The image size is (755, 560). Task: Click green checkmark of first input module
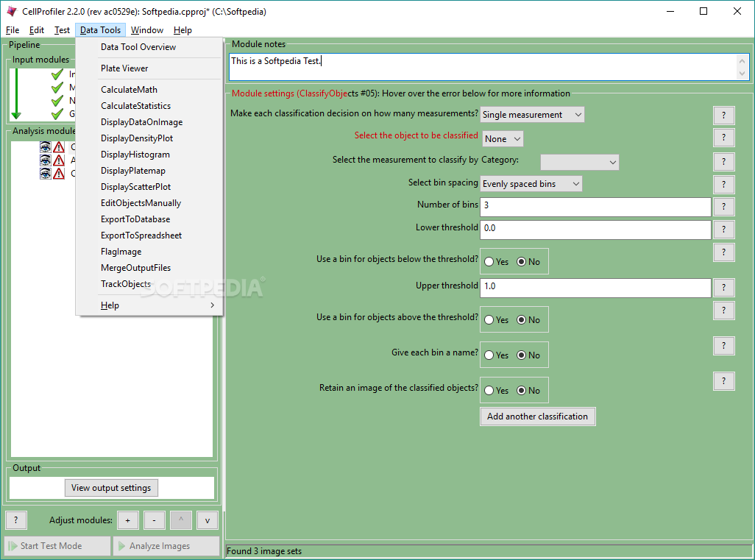click(x=57, y=74)
